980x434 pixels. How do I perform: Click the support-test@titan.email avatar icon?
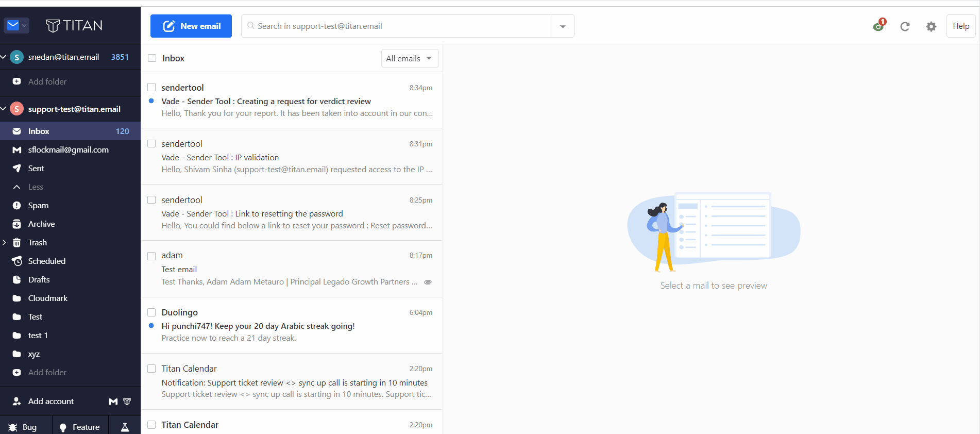(x=17, y=109)
